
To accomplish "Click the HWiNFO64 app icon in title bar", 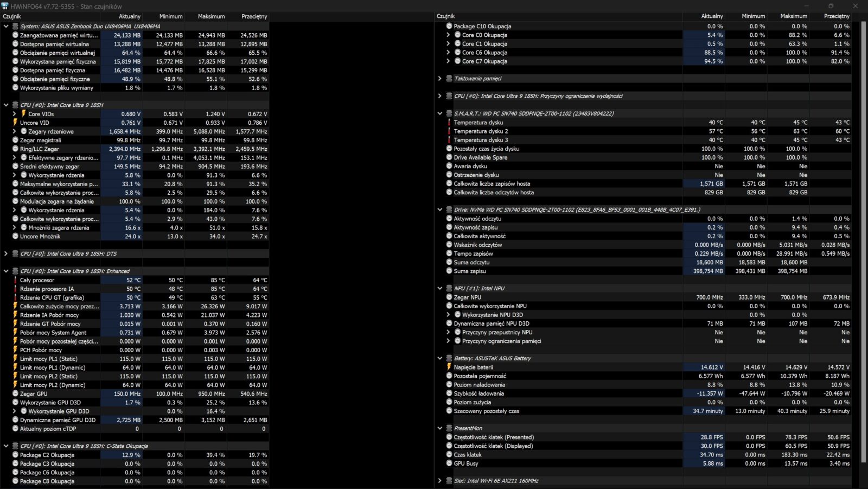I will click(5, 6).
